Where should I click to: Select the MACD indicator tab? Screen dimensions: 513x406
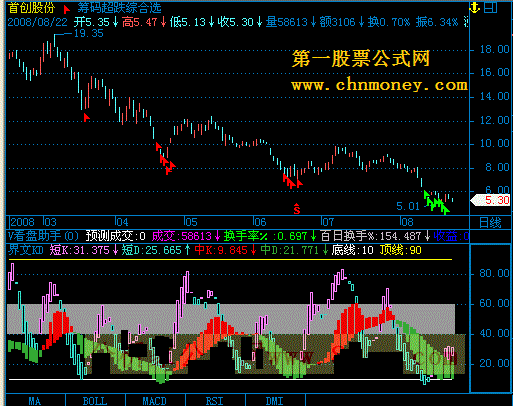pos(155,401)
